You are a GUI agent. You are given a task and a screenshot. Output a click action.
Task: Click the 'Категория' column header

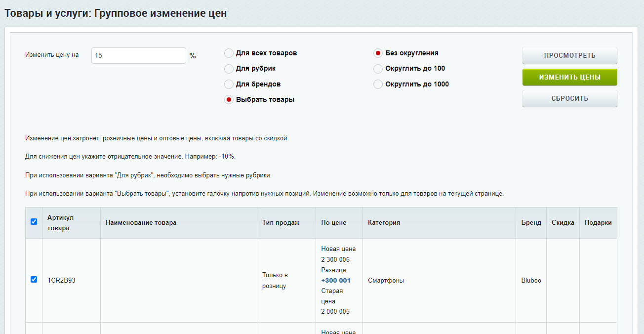pos(384,223)
